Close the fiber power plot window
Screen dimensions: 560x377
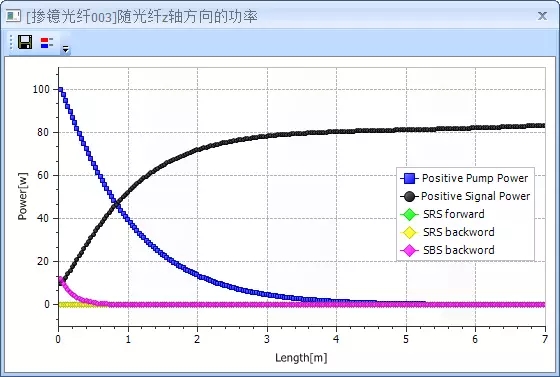click(x=542, y=16)
